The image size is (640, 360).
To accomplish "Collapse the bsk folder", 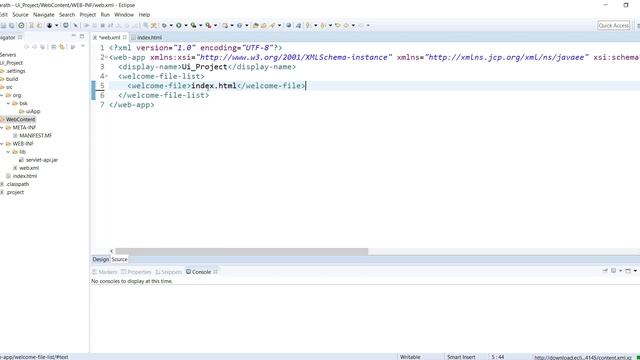I will click(8, 103).
